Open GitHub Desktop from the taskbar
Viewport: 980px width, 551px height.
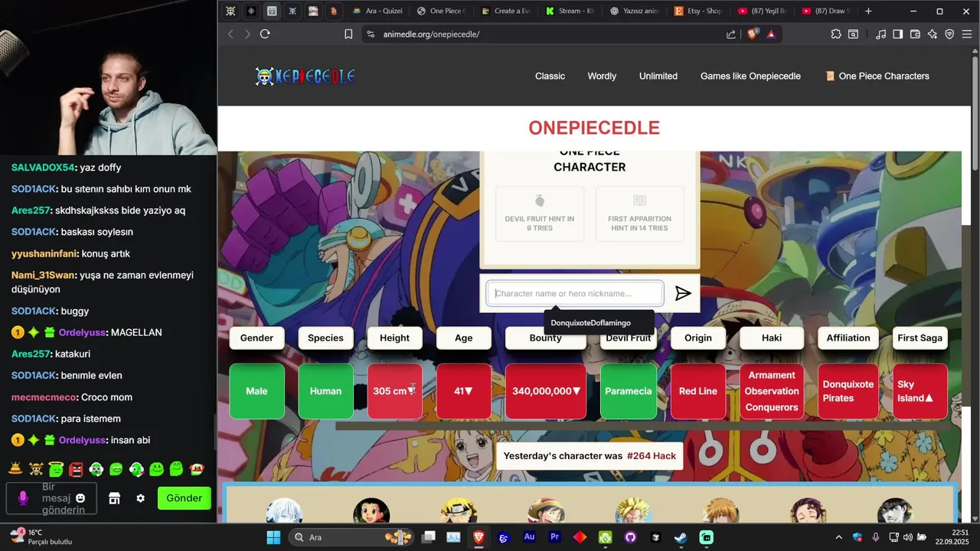tap(630, 537)
